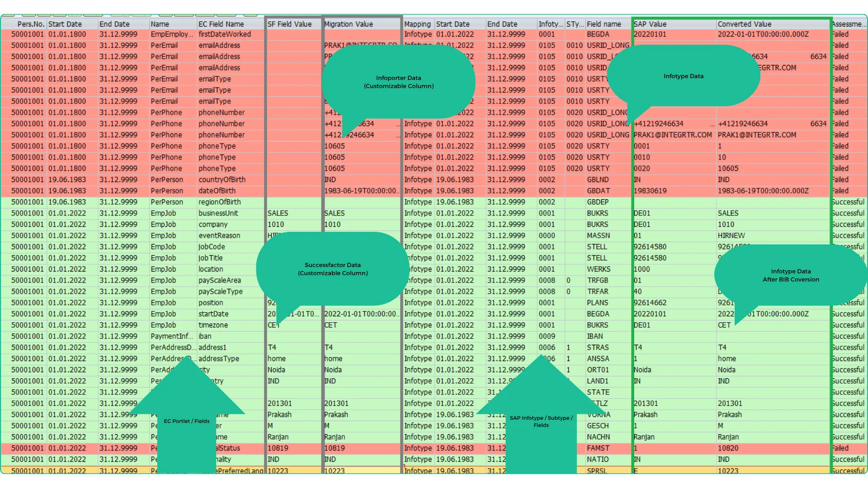Select the IBAN field name cell
The width and height of the screenshot is (868, 488).
[608, 337]
